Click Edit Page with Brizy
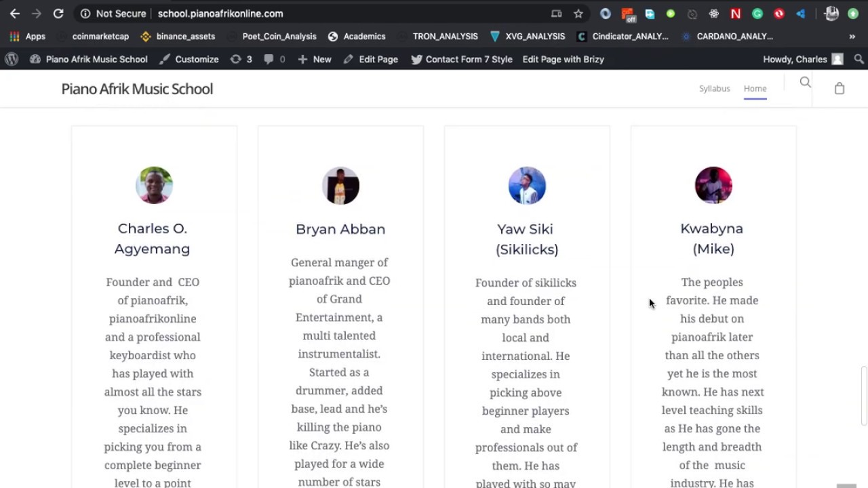 (x=563, y=60)
